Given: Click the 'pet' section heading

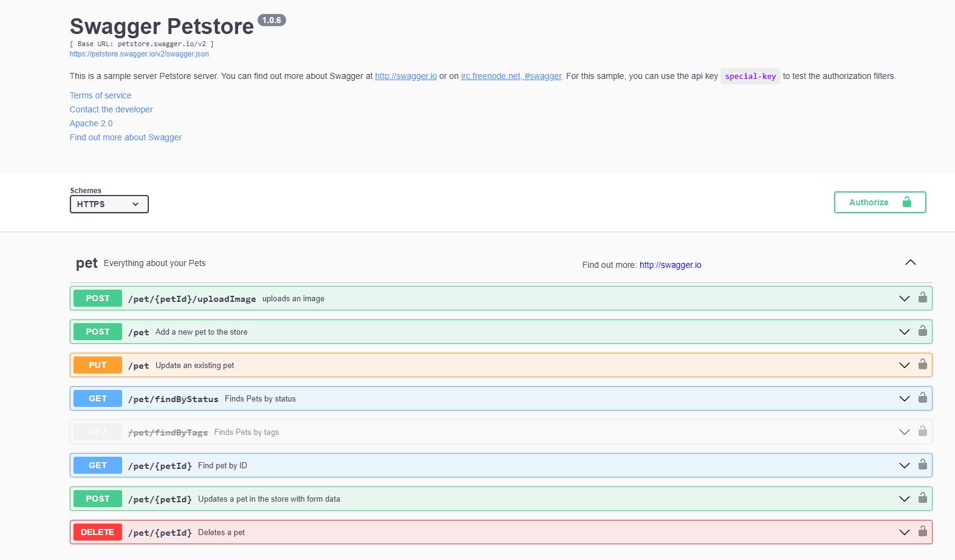Looking at the screenshot, I should (86, 263).
